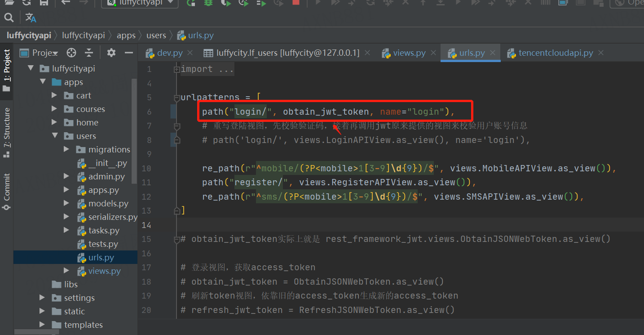Expand the courses folder arrow
The width and height of the screenshot is (644, 335).
point(54,109)
